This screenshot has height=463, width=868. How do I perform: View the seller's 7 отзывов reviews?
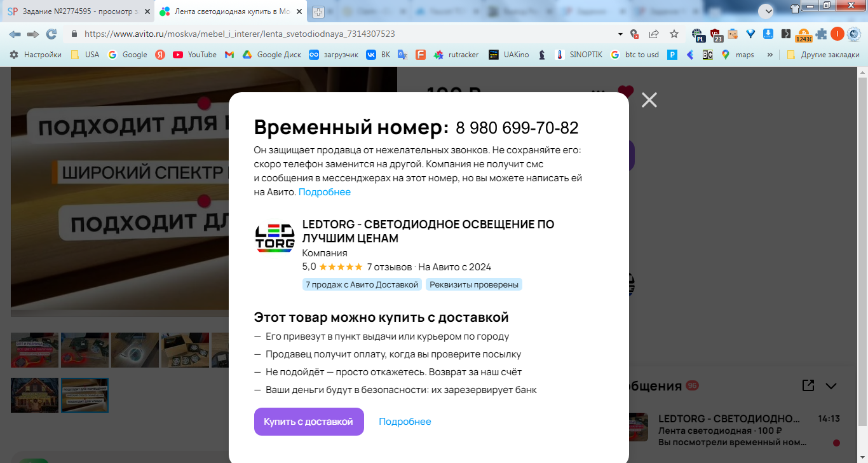[x=389, y=267]
